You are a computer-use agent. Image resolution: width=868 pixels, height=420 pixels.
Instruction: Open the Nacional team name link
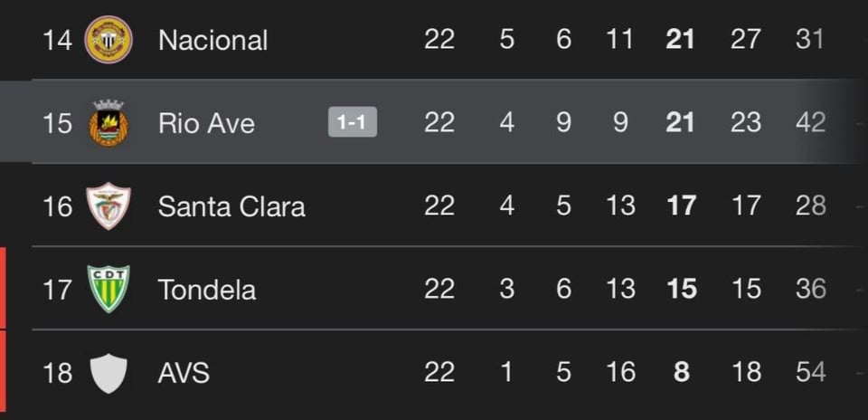click(212, 40)
